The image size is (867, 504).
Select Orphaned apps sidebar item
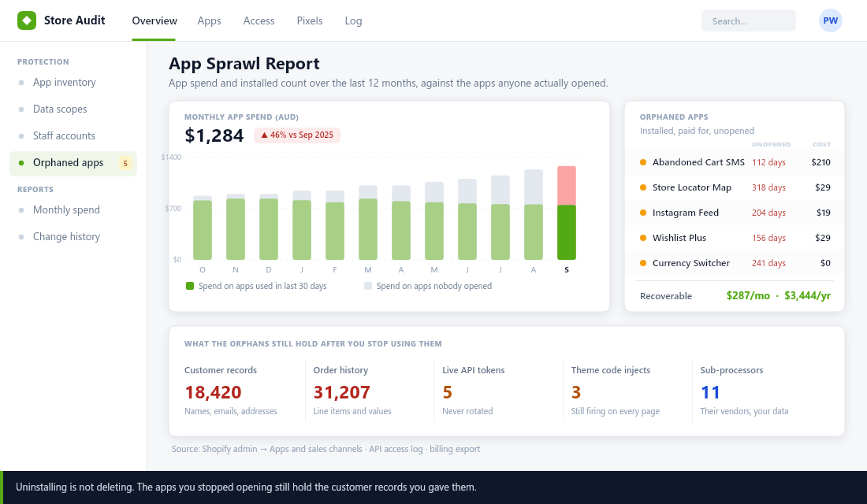(x=73, y=163)
